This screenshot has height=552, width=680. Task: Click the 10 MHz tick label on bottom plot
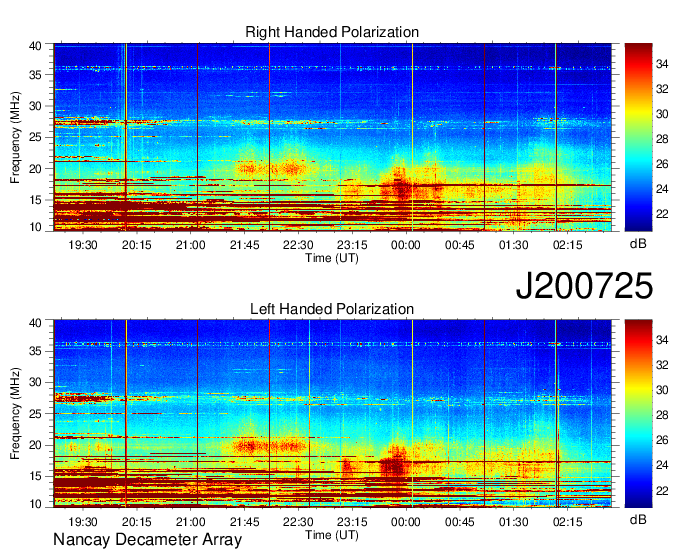[x=35, y=503]
